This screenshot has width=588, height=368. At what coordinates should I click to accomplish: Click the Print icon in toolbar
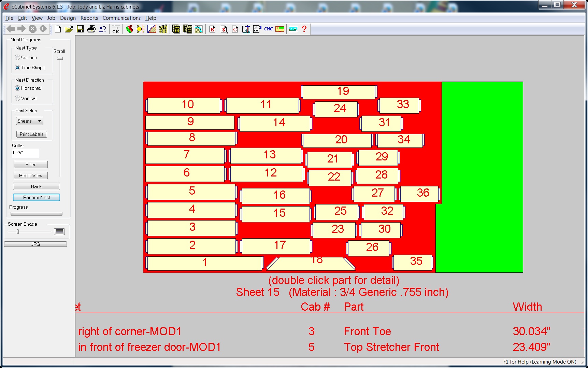point(91,29)
